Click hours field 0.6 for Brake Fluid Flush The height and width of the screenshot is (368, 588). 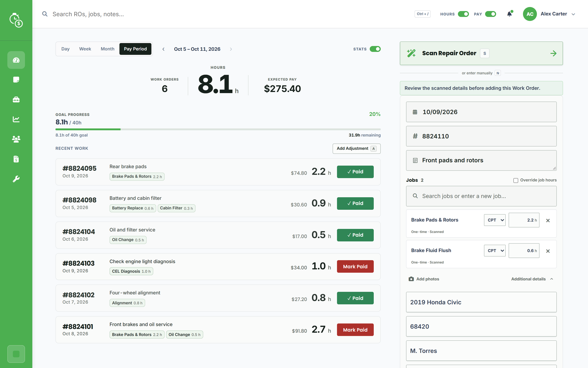coord(524,251)
